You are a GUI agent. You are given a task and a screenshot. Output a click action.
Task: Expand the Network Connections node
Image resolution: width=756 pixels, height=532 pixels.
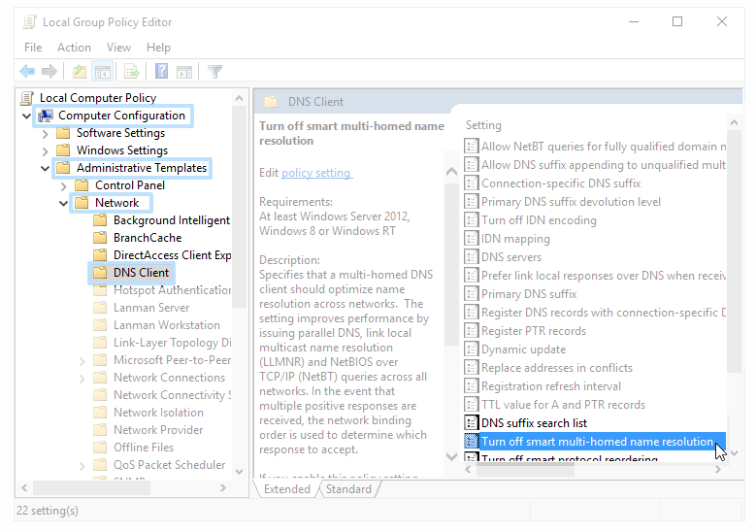[82, 379]
